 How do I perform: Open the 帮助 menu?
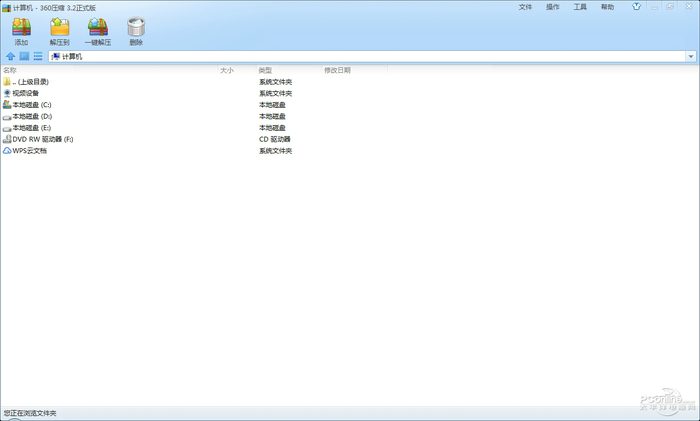tap(607, 7)
